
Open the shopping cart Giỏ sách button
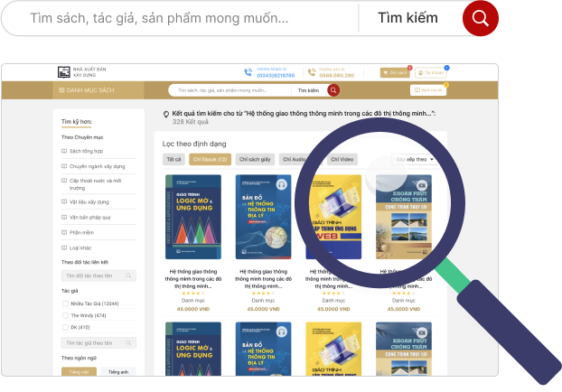pyautogui.click(x=395, y=73)
